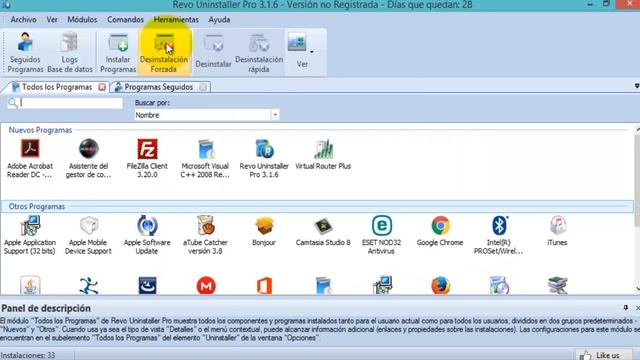Open the Comandos menu
The height and width of the screenshot is (360, 640).
[x=125, y=20]
